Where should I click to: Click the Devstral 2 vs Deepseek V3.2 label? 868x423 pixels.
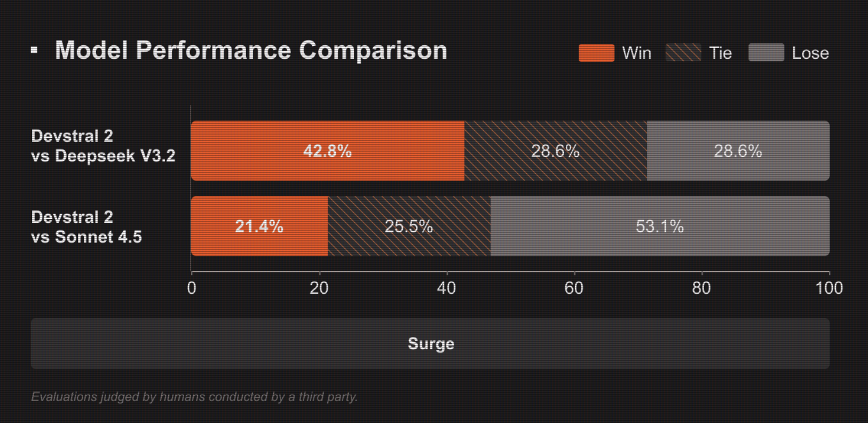point(103,146)
